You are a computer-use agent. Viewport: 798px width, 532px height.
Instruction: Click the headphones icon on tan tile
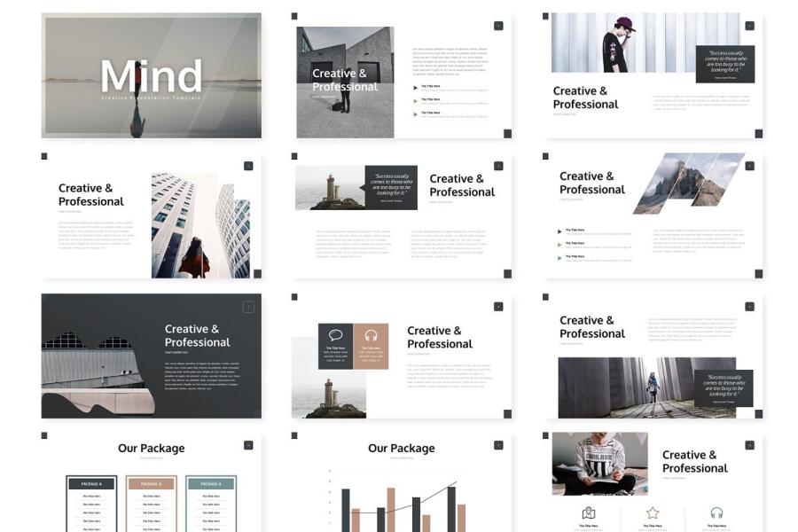371,335
